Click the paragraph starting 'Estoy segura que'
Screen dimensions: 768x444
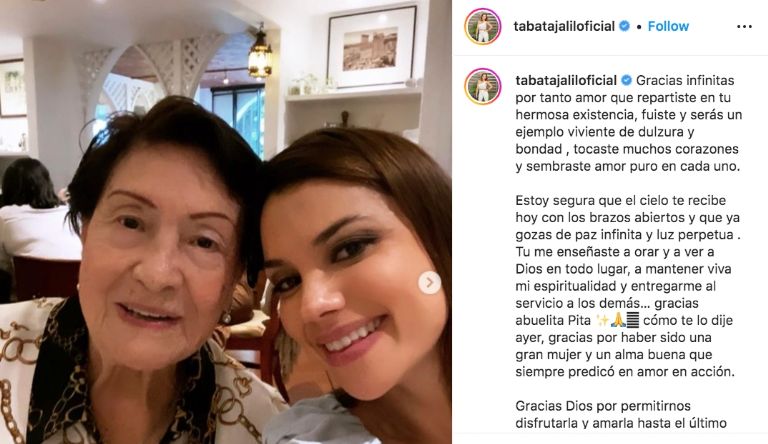(628, 286)
